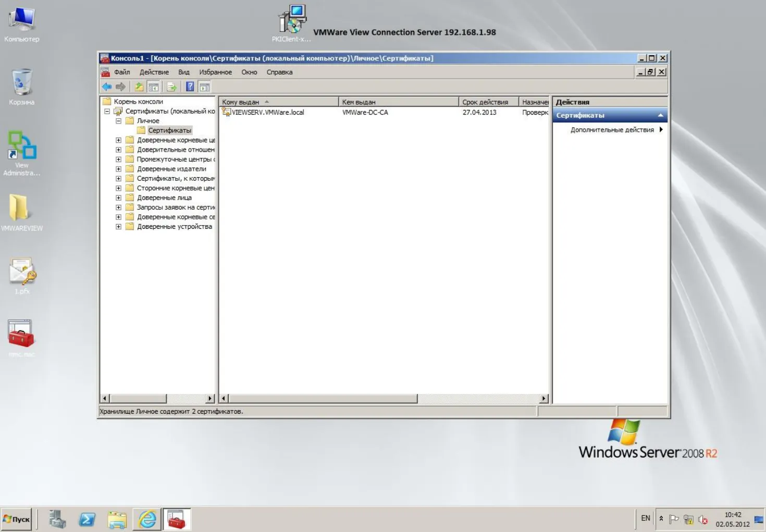Click the EN language indicator in the taskbar
This screenshot has width=766, height=532.
pos(646,518)
